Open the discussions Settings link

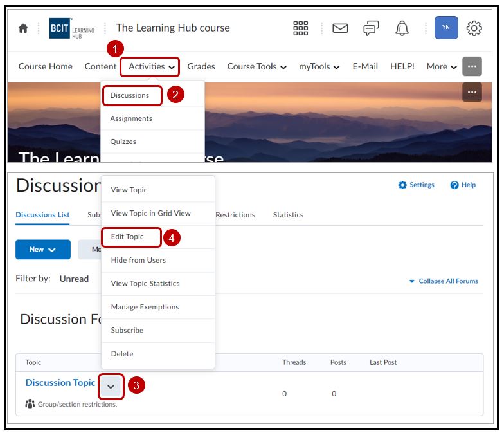point(417,185)
